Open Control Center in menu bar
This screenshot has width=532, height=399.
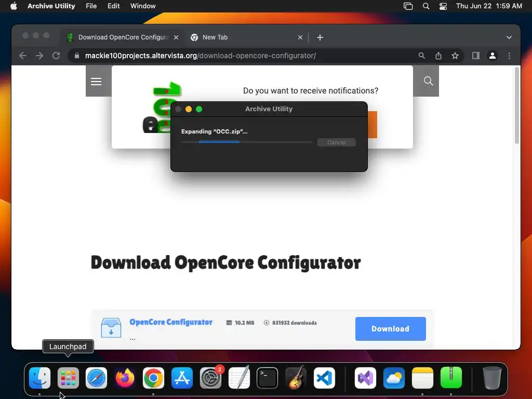pos(443,6)
